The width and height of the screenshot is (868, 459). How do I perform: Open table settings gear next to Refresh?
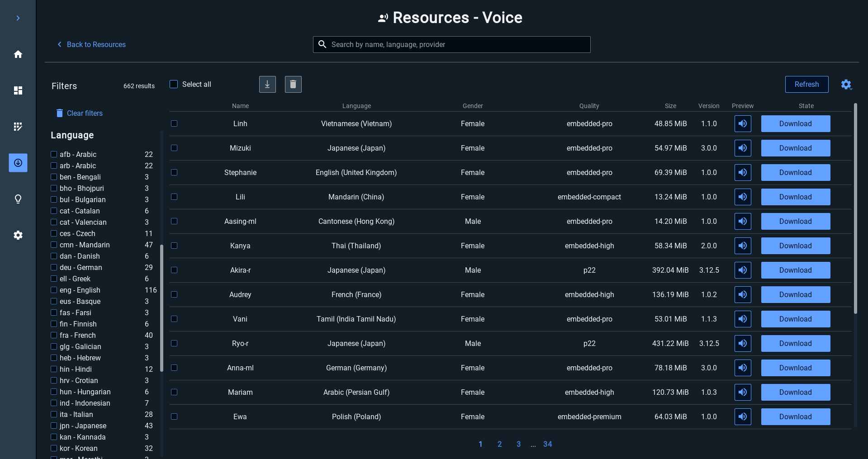click(846, 85)
